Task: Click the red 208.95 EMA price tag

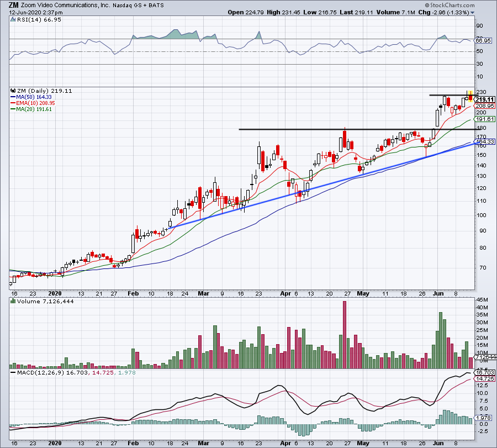Action: tap(484, 106)
